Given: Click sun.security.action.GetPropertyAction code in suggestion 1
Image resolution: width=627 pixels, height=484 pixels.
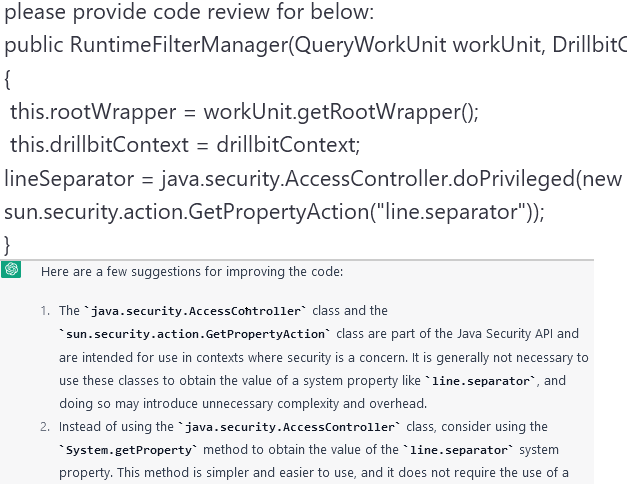Looking at the screenshot, I should coord(193,334).
